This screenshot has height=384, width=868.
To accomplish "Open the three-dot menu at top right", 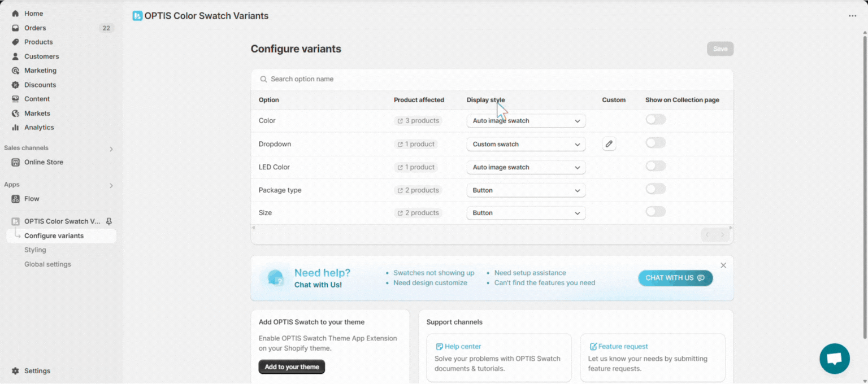I will coord(852,16).
